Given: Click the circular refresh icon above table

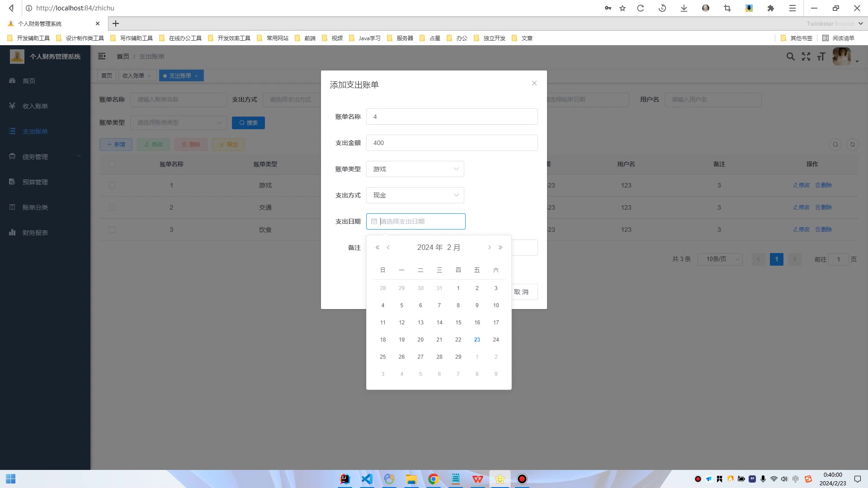Looking at the screenshot, I should pyautogui.click(x=853, y=145).
